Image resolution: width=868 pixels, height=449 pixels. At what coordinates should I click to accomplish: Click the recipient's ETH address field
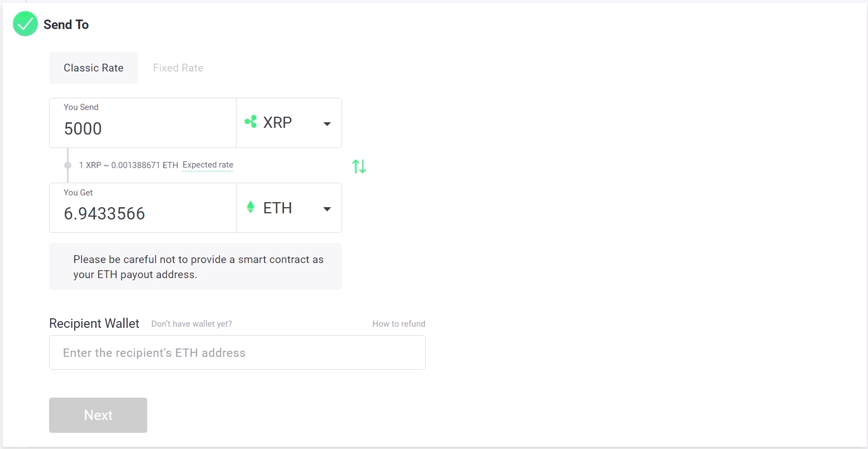237,352
